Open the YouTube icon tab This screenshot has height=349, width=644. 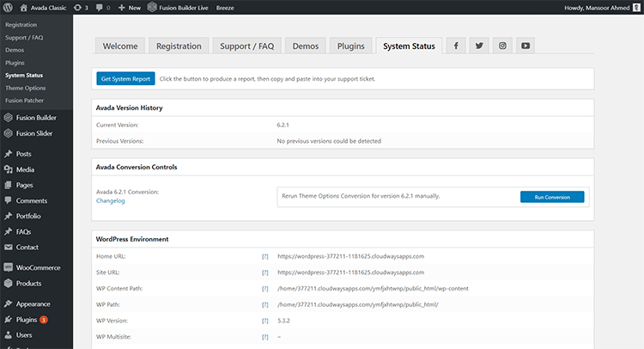pos(526,46)
